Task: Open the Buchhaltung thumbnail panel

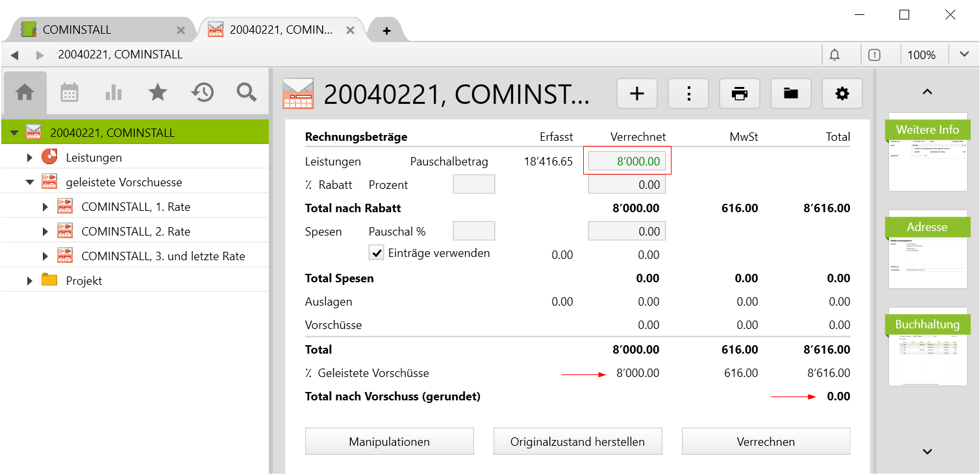Action: [927, 347]
